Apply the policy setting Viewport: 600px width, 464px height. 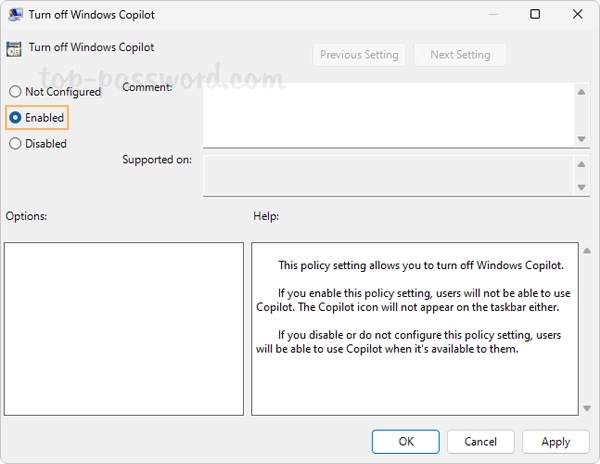(x=555, y=441)
